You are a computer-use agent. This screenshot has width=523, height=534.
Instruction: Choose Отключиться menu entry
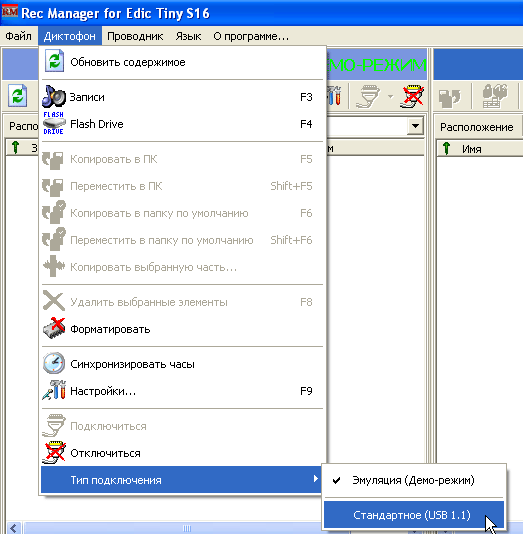[182, 453]
